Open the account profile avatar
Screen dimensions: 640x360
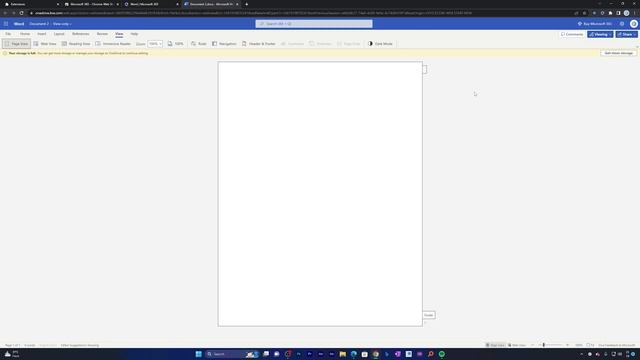633,24
